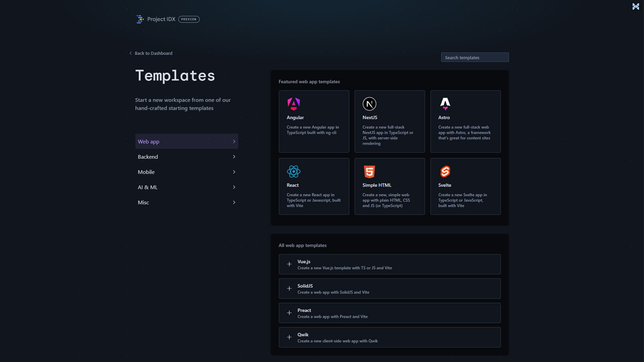The height and width of the screenshot is (362, 644).
Task: Open the Qwik template row title
Action: (303, 335)
